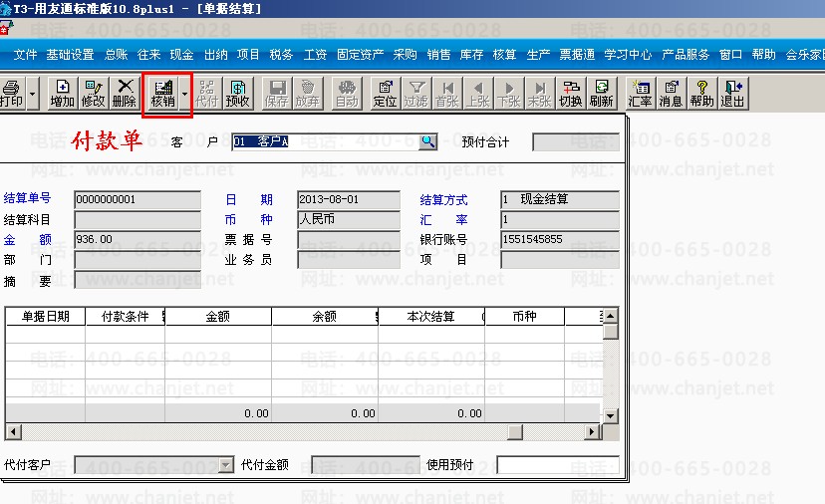Open the 文件 menu
The image size is (825, 504).
(25, 54)
